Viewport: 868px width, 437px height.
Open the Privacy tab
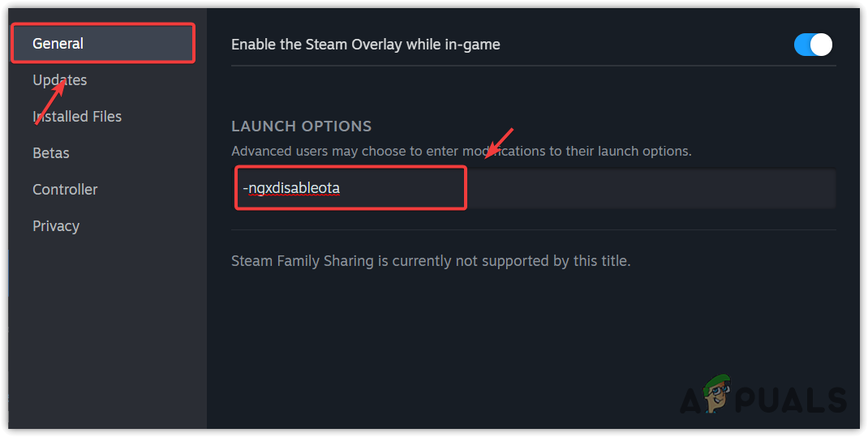(56, 226)
